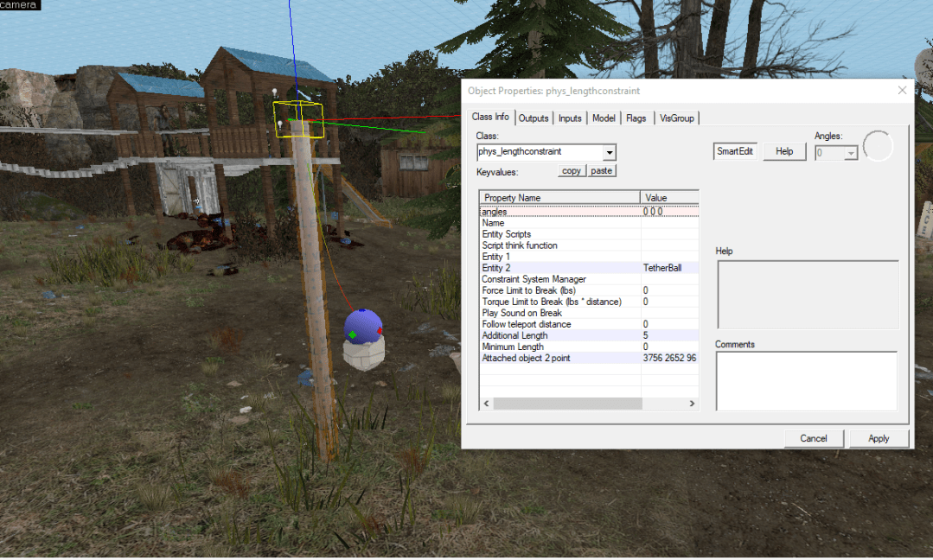933x560 pixels.
Task: Switch to the Outputs tab
Action: (x=534, y=118)
